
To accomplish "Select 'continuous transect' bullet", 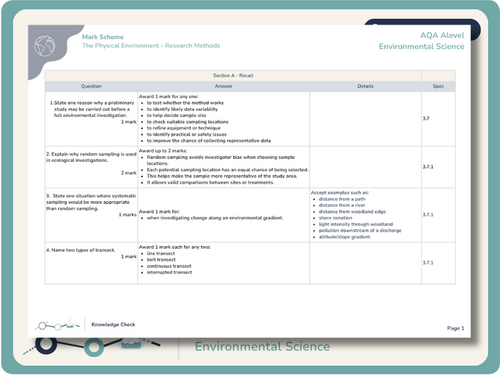I will coord(169,266).
